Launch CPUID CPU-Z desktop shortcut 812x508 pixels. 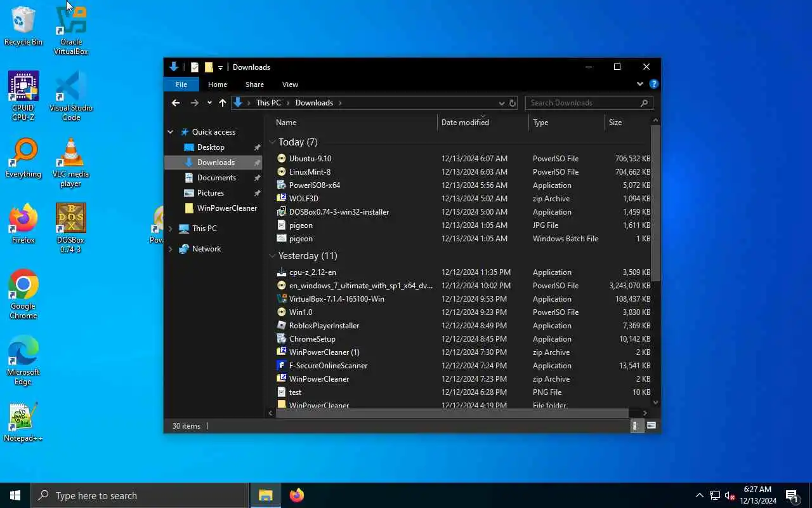(23, 95)
